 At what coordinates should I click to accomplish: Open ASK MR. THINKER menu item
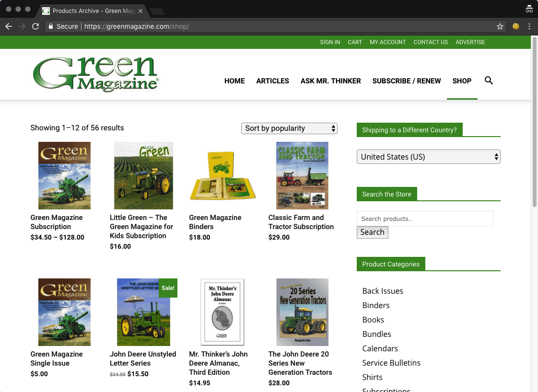331,81
